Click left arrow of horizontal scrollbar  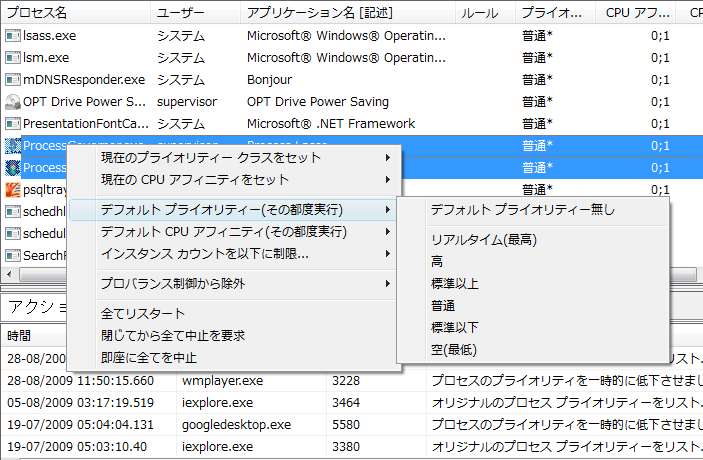tap(8, 275)
